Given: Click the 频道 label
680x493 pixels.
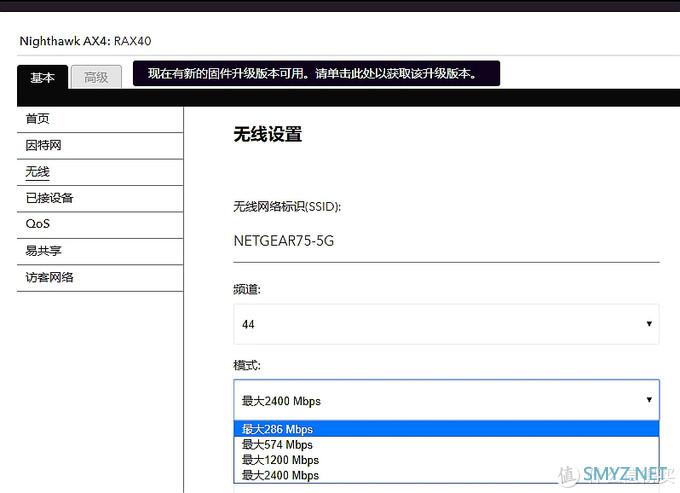Looking at the screenshot, I should 247,289.
